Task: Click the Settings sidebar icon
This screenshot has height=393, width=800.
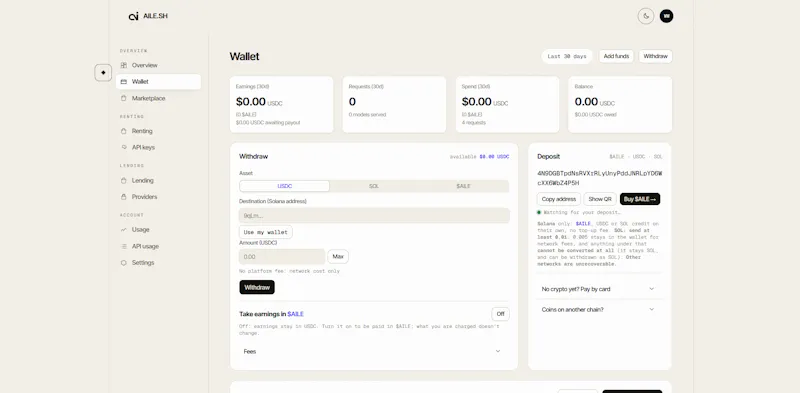Action: tap(123, 263)
